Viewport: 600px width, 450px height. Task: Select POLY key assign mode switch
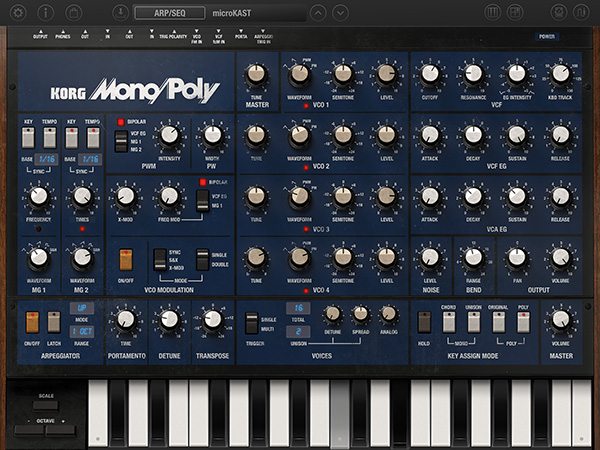click(523, 322)
